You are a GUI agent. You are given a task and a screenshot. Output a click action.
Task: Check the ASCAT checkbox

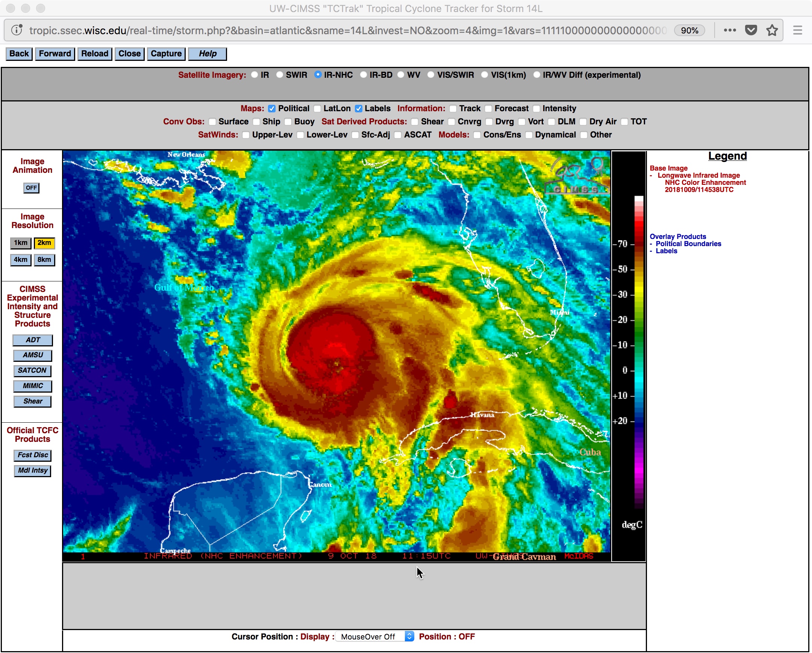398,135
